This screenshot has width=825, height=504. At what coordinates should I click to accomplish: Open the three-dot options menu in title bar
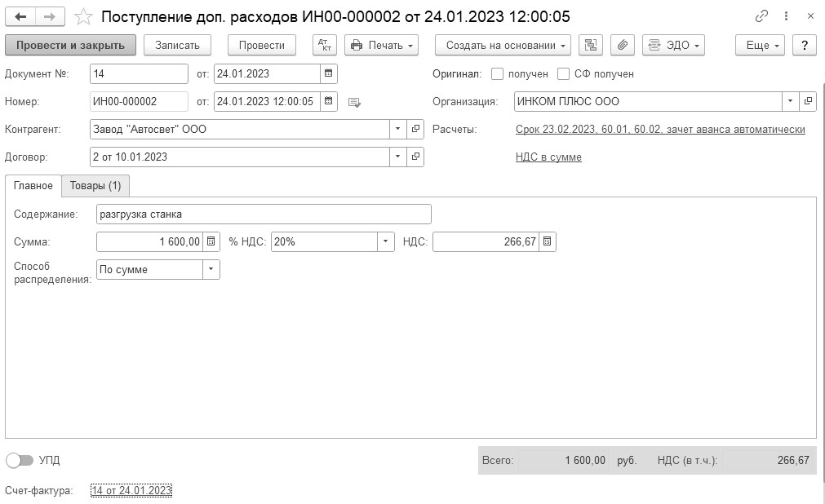pos(786,16)
